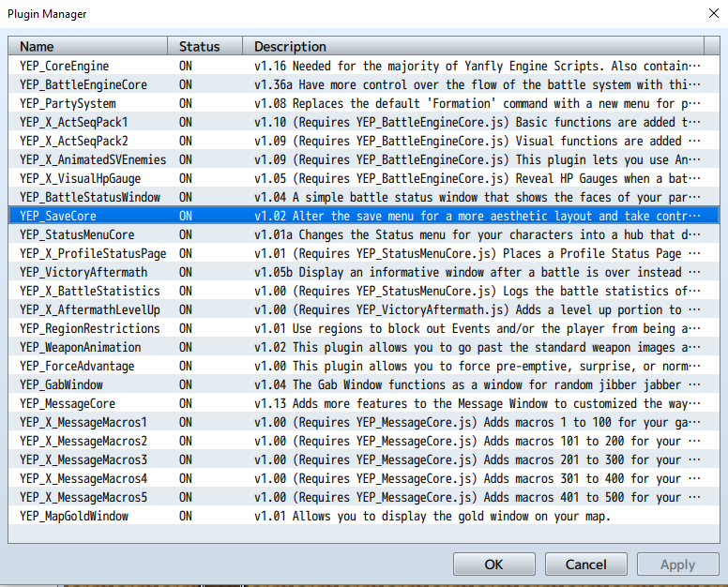The image size is (728, 587).
Task: Click the standard weapon images description
Action: (478, 347)
